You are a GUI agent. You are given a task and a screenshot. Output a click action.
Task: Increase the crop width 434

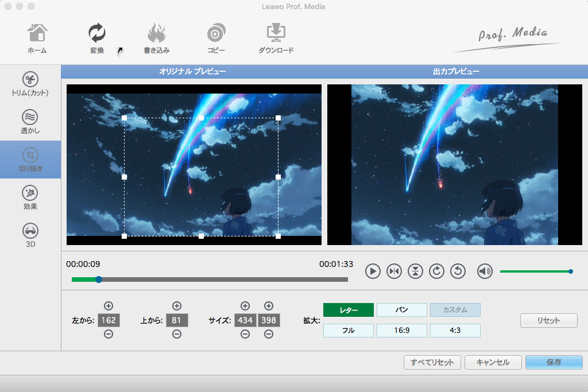[x=245, y=306]
